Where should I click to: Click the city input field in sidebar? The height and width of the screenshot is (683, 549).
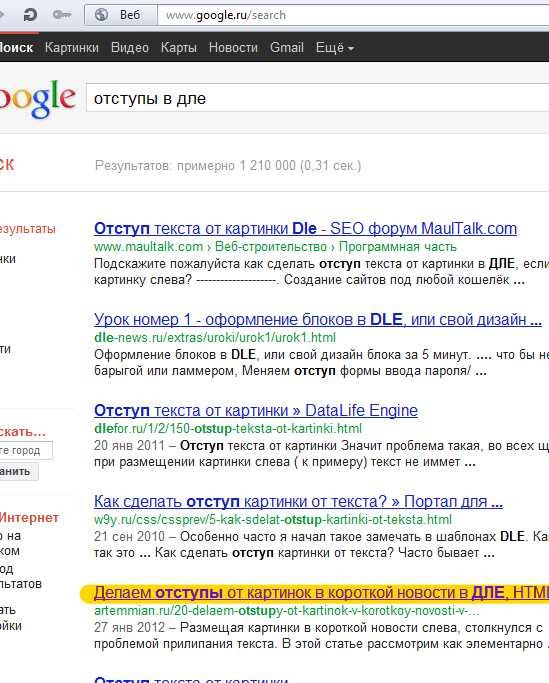click(x=26, y=450)
